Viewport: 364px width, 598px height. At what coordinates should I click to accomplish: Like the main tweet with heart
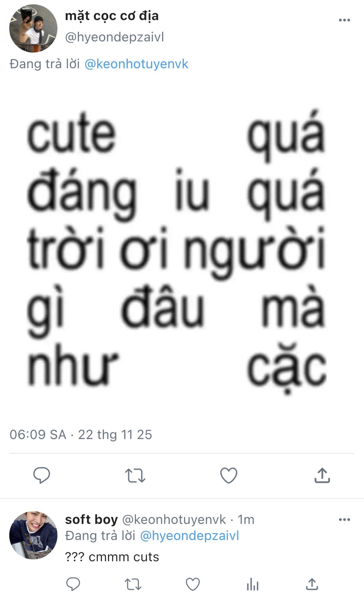229,475
